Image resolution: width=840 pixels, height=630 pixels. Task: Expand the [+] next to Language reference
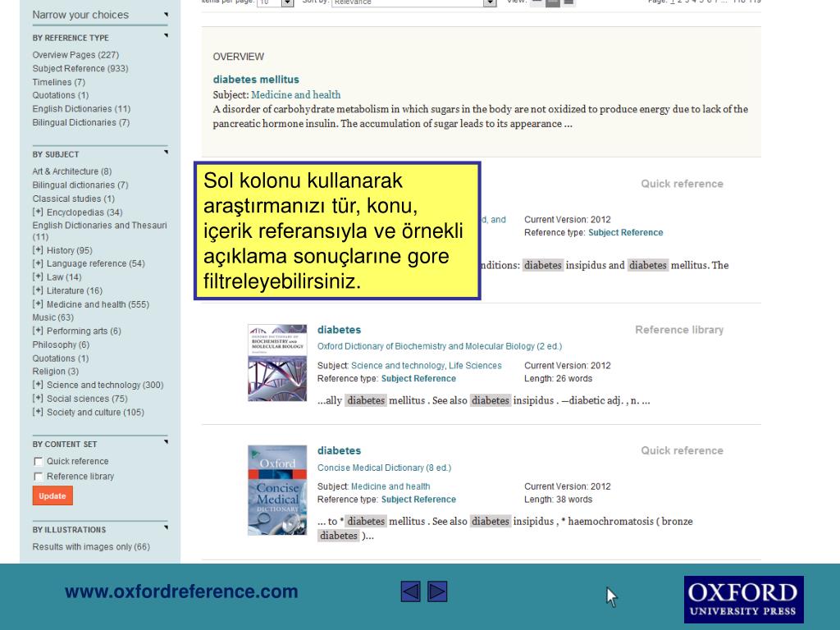(38, 263)
